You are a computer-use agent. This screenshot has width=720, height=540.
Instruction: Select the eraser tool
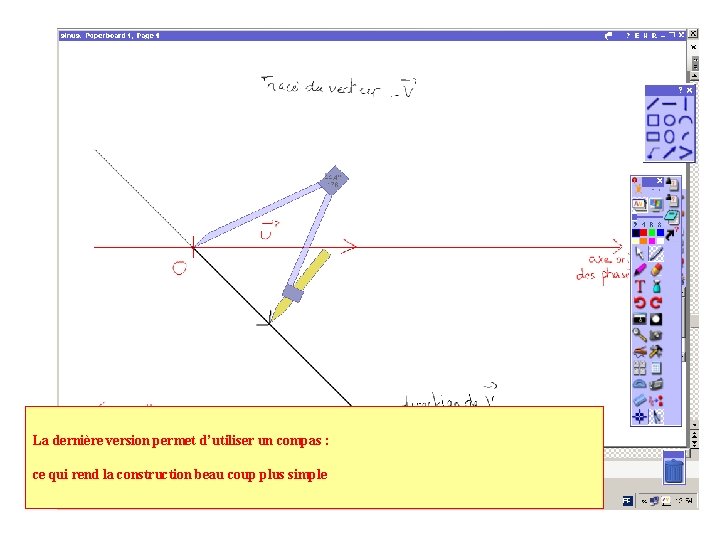[656, 270]
